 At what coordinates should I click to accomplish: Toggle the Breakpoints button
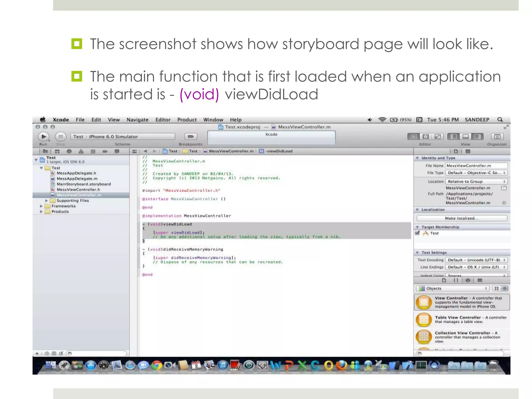click(191, 136)
